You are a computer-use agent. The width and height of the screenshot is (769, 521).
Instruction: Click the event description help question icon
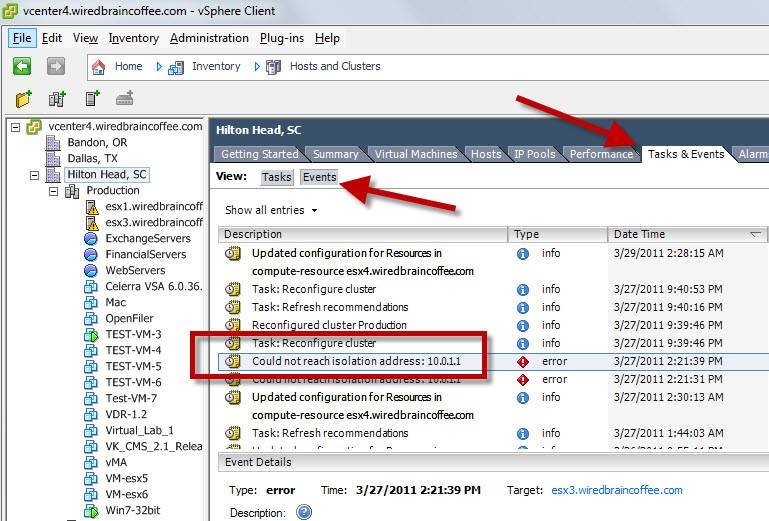pos(304,512)
